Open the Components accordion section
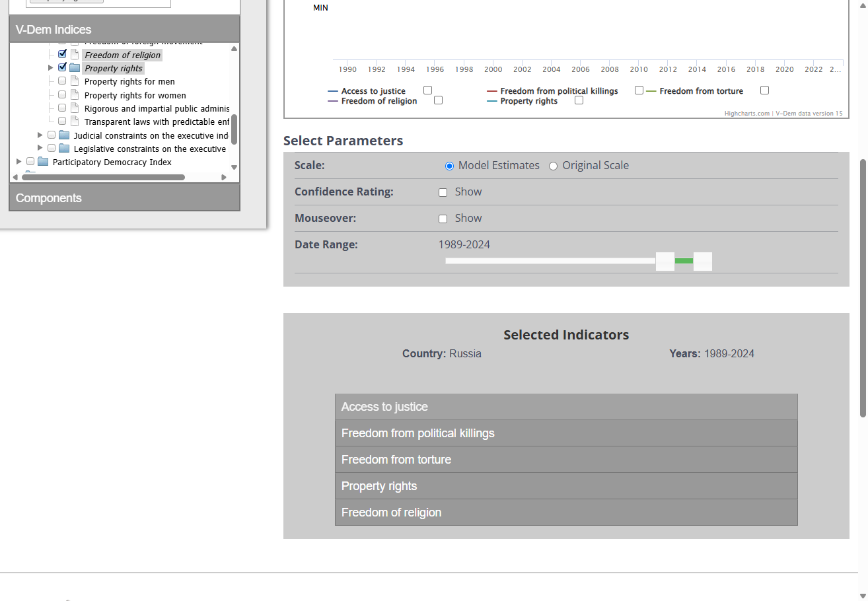 (x=124, y=197)
